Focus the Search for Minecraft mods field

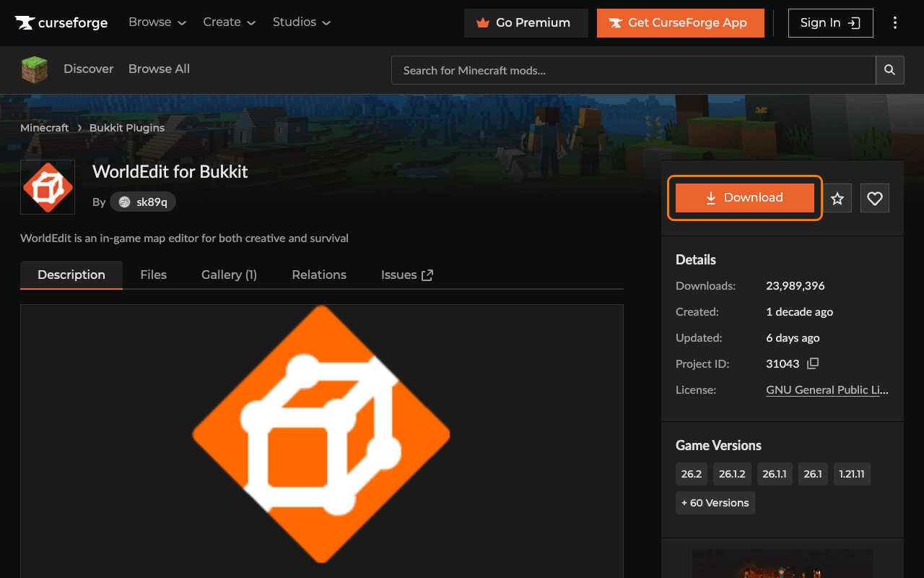634,70
